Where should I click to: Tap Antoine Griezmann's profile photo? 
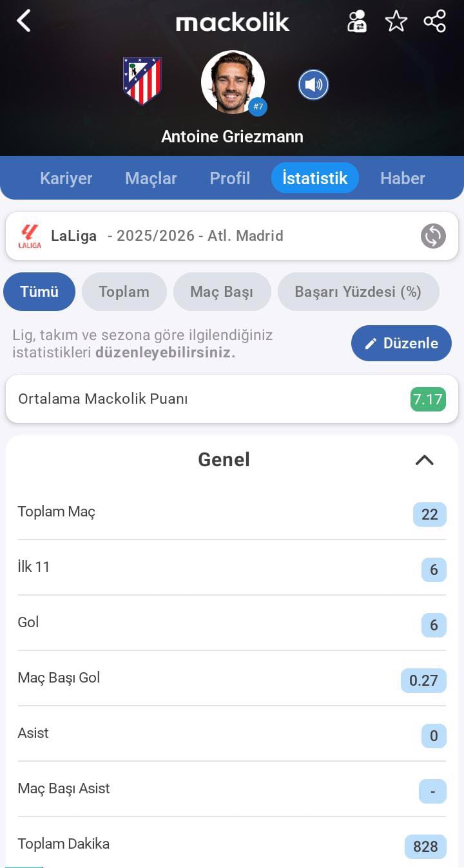[232, 82]
